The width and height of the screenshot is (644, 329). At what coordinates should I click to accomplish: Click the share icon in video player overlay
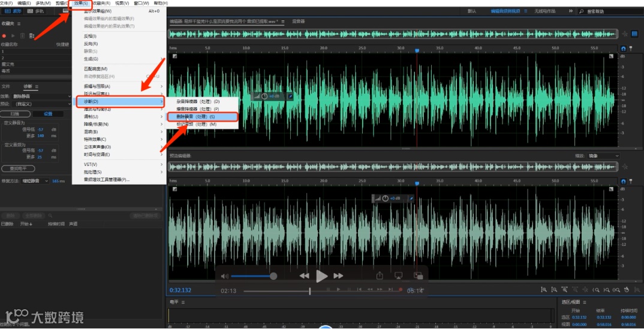click(380, 276)
